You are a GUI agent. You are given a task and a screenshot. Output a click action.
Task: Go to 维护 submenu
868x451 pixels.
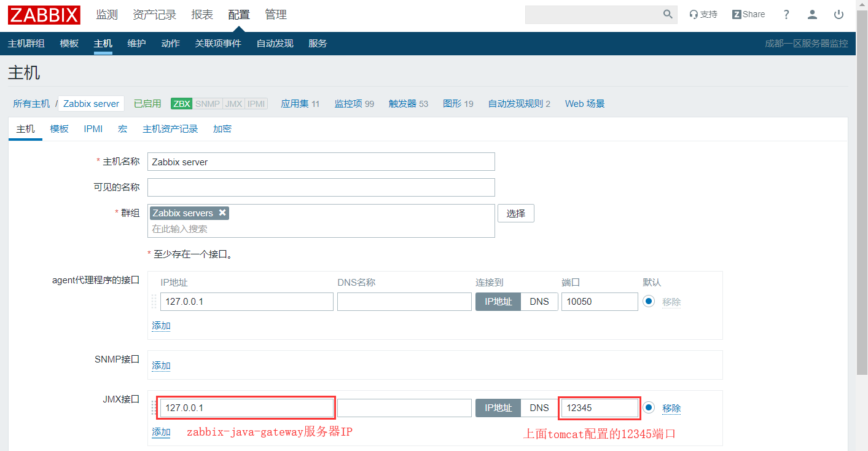pos(137,44)
